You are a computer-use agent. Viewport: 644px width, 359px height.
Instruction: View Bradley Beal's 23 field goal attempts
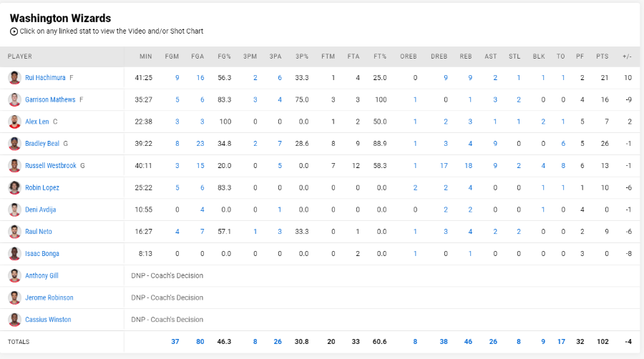click(x=200, y=144)
